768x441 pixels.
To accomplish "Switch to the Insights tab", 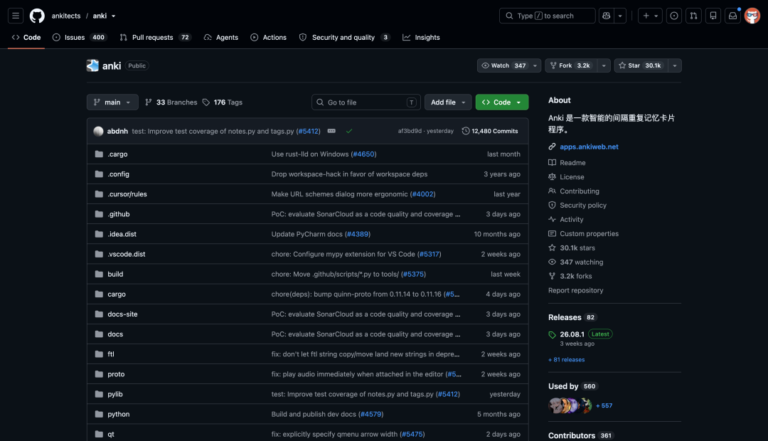I will (421, 37).
